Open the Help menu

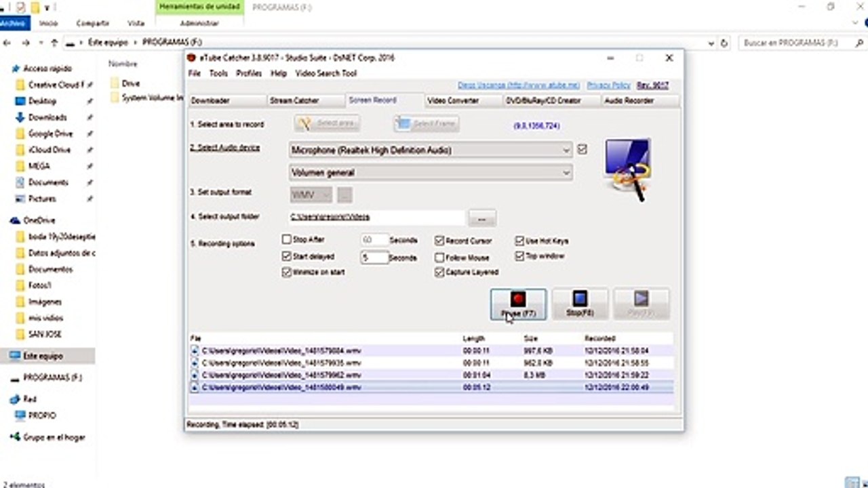tap(279, 73)
